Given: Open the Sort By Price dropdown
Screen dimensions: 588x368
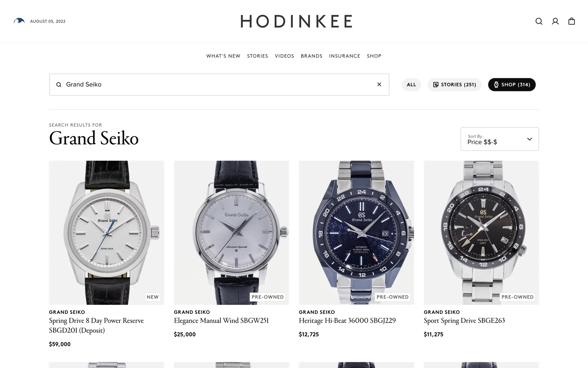Looking at the screenshot, I should point(499,139).
